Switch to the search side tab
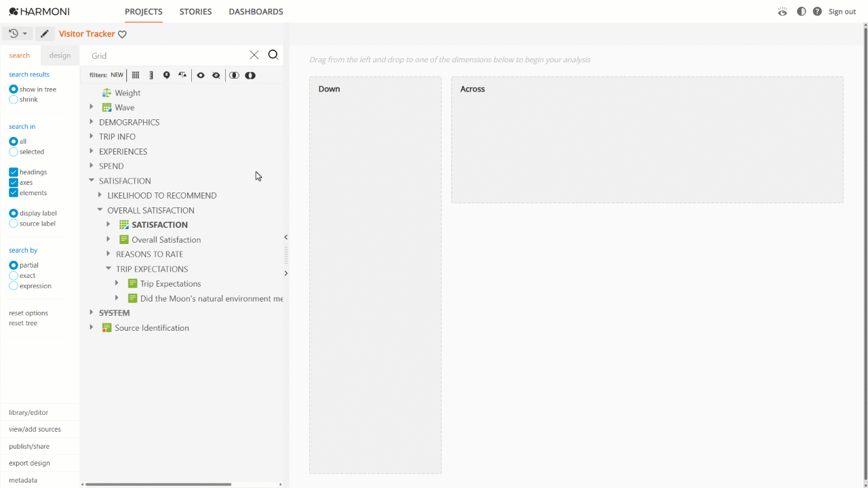 20,56
